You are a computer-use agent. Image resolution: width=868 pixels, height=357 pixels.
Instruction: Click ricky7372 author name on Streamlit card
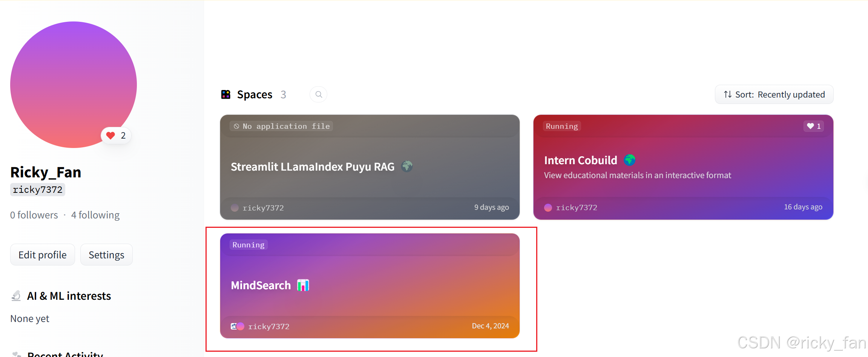click(x=263, y=208)
